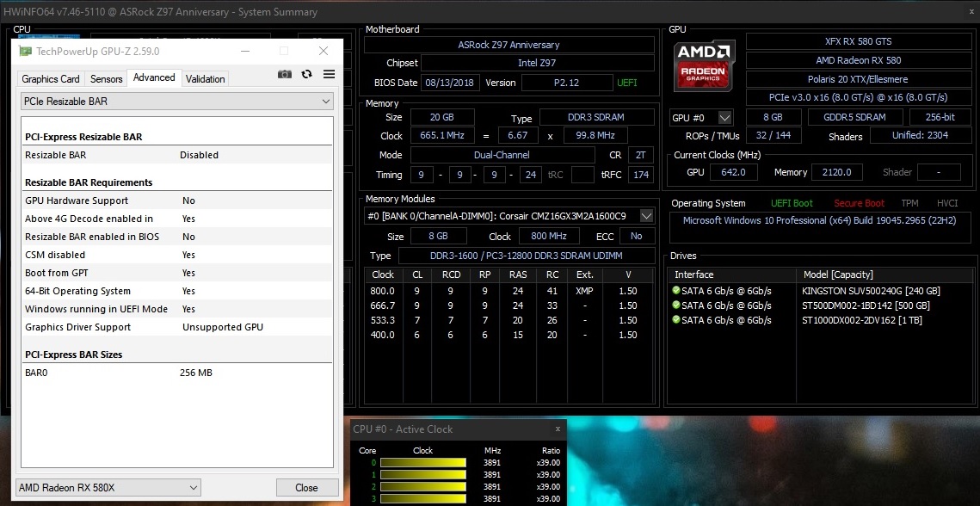980x506 pixels.
Task: Click the Resizable BAR Disabled row
Action: [177, 155]
